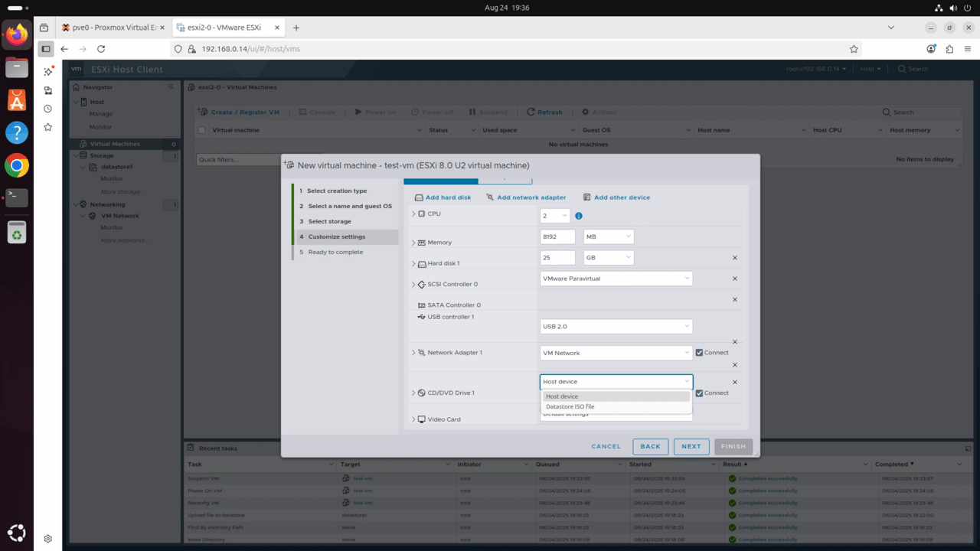This screenshot has height=551, width=980.
Task: Remove SCSI Controller 0 using its X
Action: (735, 279)
